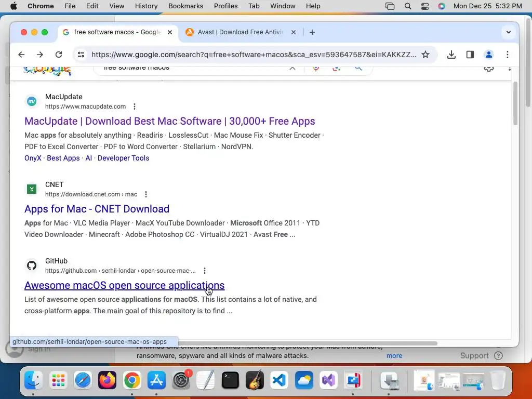
Task: Open Chrome's three-dot menu
Action: [x=508, y=55]
